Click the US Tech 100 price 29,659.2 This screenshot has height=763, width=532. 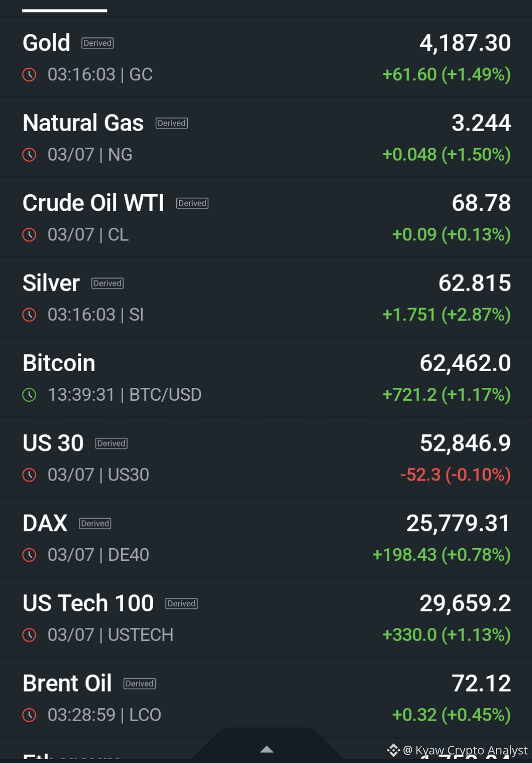point(465,603)
